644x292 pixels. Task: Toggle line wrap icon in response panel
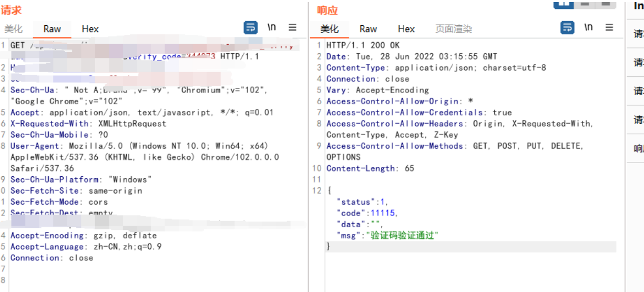point(567,27)
